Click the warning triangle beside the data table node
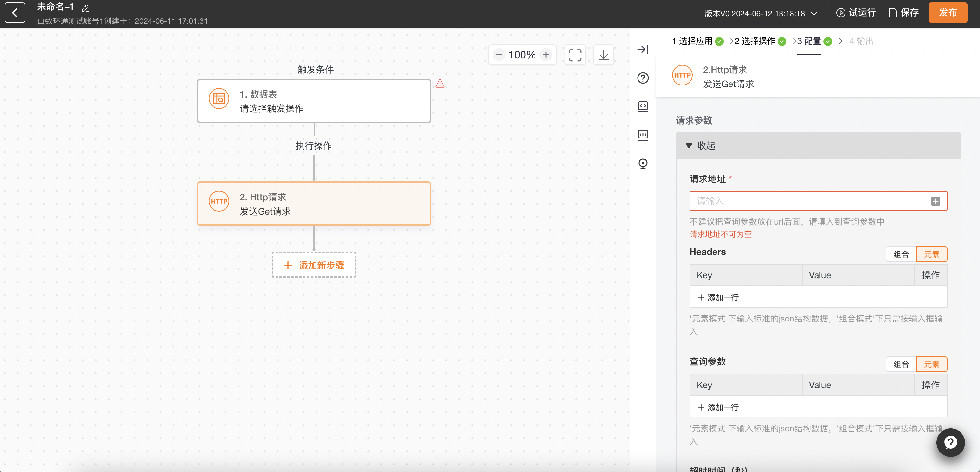The width and height of the screenshot is (980, 472). pyautogui.click(x=440, y=84)
